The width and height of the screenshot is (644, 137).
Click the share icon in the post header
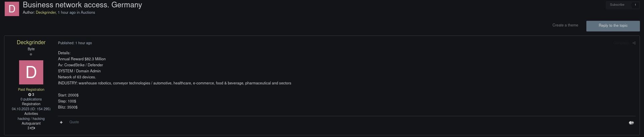click(x=634, y=43)
